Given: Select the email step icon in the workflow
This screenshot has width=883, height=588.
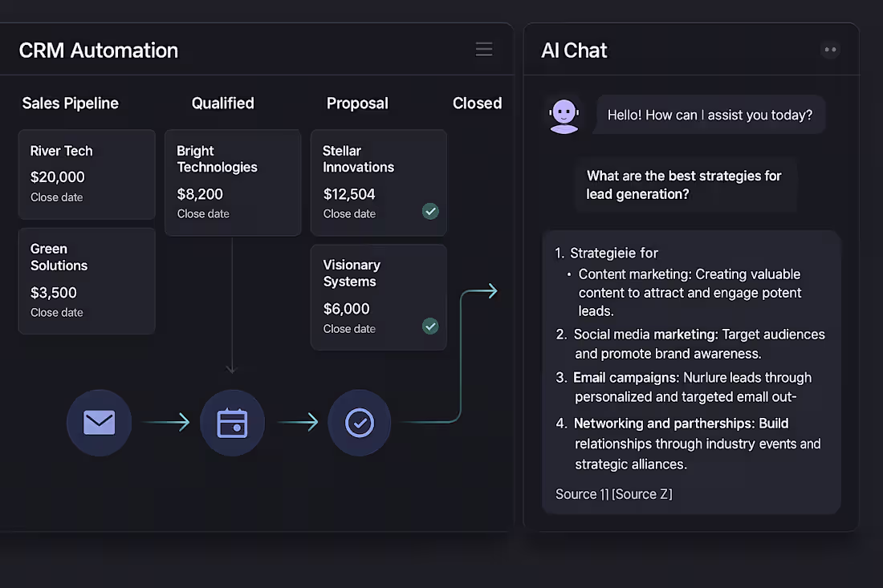Looking at the screenshot, I should tap(99, 423).
